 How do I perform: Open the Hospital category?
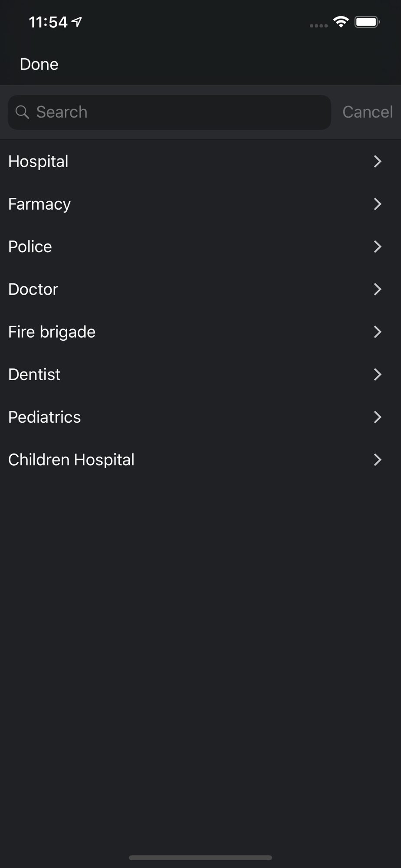[x=38, y=161]
